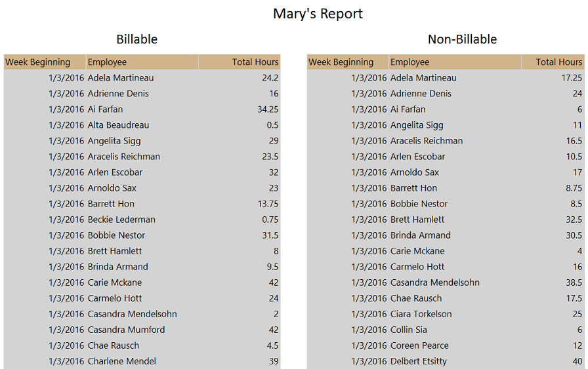Click the Billable table heading
Viewport: 588px width, 369px height.
click(136, 39)
